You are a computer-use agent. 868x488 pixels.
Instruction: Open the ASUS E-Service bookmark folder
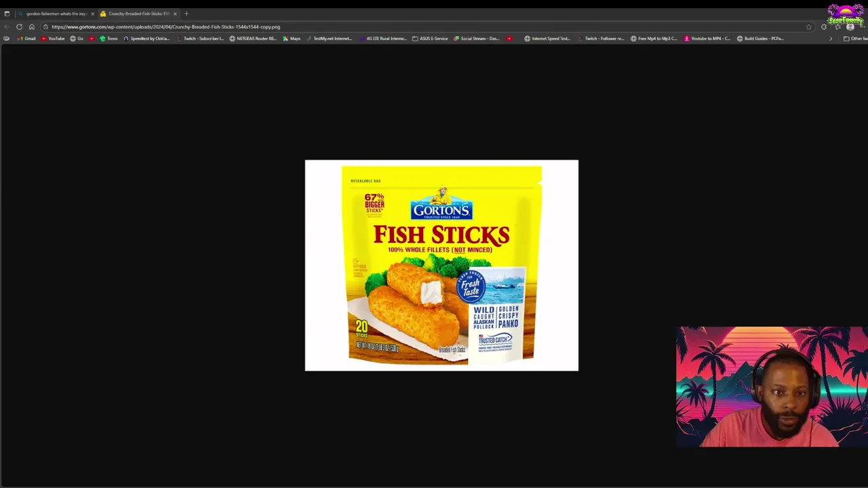430,39
